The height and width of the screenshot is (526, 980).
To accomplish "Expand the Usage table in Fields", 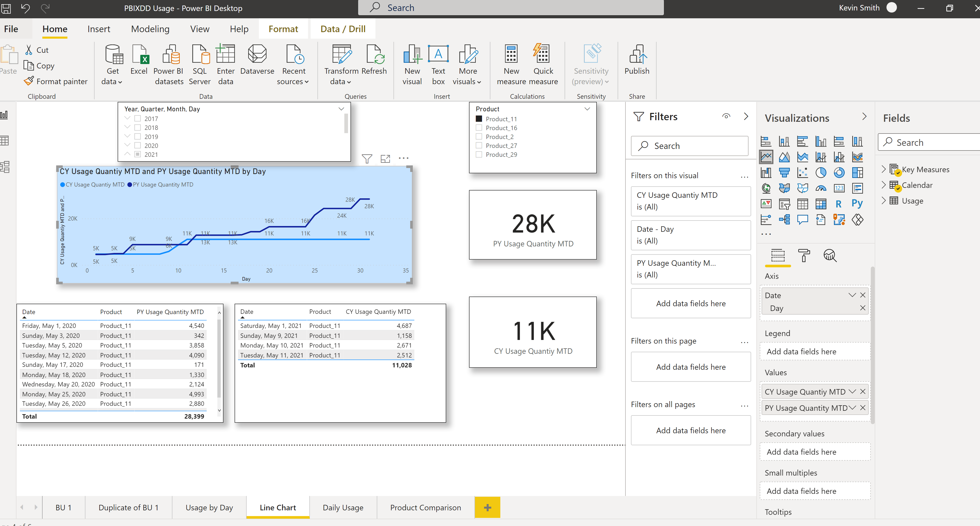I will (x=884, y=201).
